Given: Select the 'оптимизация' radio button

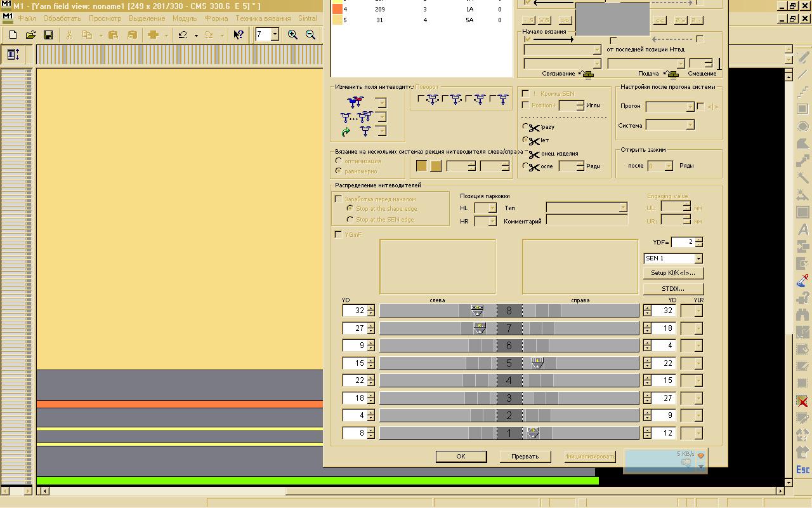Looking at the screenshot, I should click(x=339, y=161).
